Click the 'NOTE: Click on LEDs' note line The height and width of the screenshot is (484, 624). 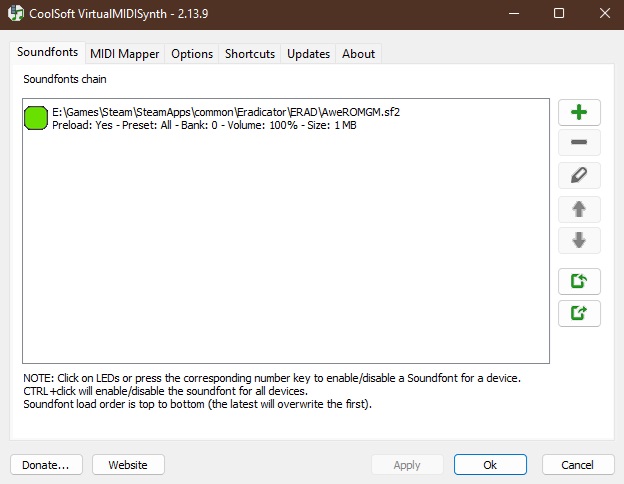pyautogui.click(x=272, y=378)
